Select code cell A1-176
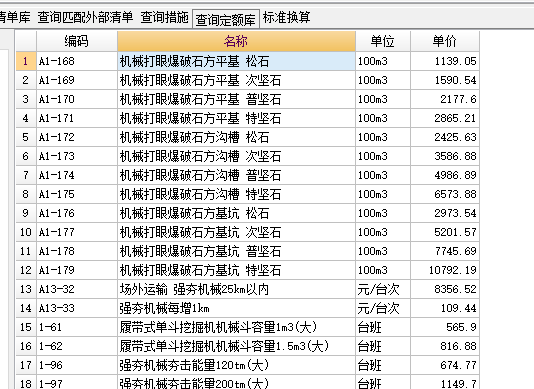The height and width of the screenshot is (389, 534). click(77, 214)
